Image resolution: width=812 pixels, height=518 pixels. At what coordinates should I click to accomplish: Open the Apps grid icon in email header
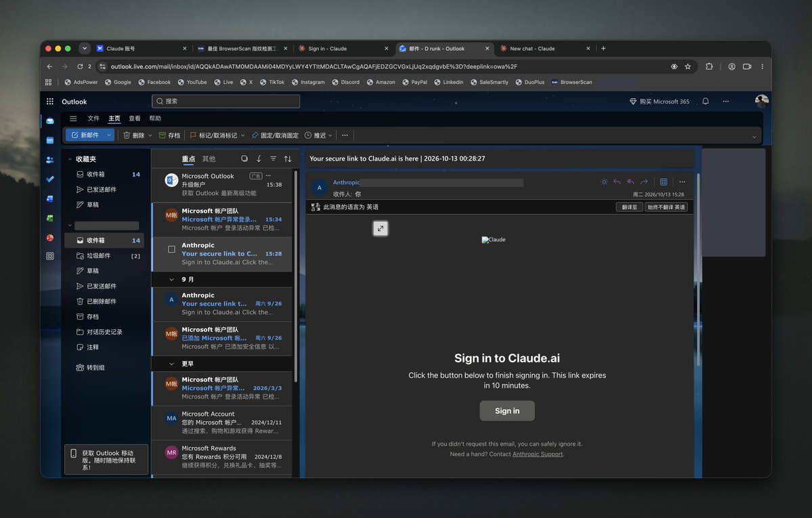click(664, 182)
